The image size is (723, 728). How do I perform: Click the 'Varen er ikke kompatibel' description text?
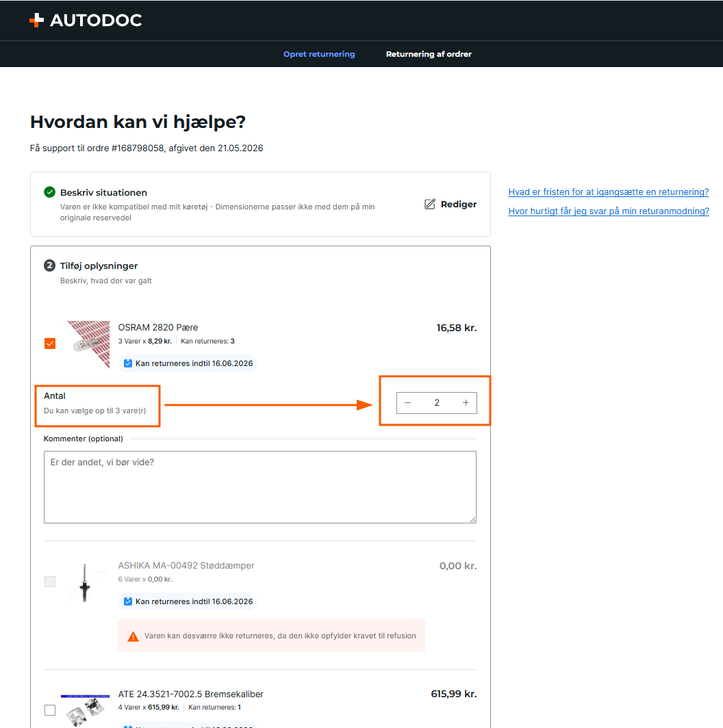click(218, 212)
